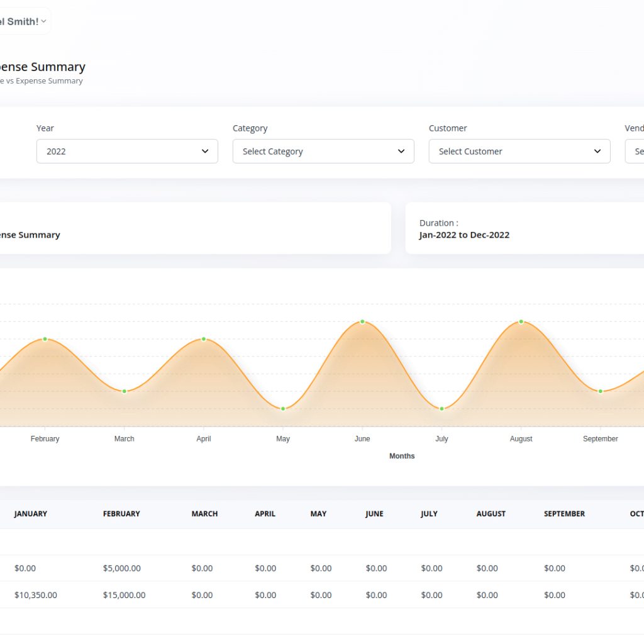Click the April peak data point
Image resolution: width=644 pixels, height=644 pixels.
coord(204,339)
